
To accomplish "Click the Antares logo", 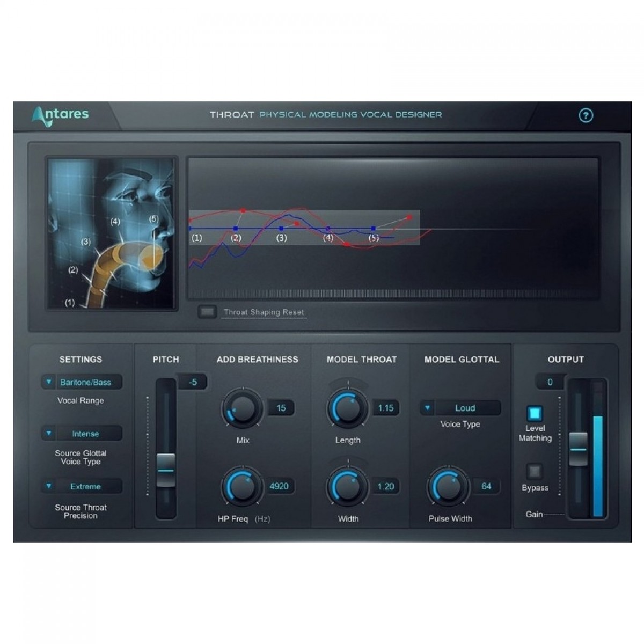I will [61, 115].
